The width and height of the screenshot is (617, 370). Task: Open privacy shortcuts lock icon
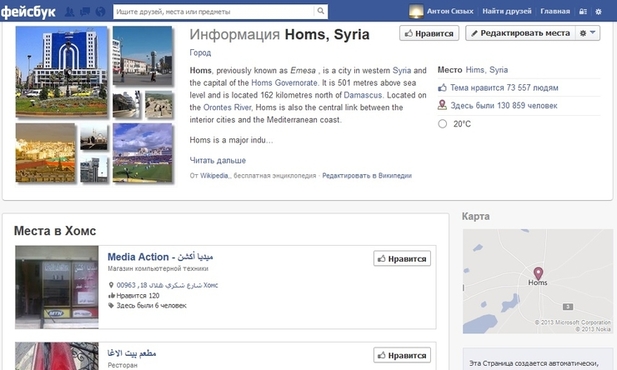point(583,11)
